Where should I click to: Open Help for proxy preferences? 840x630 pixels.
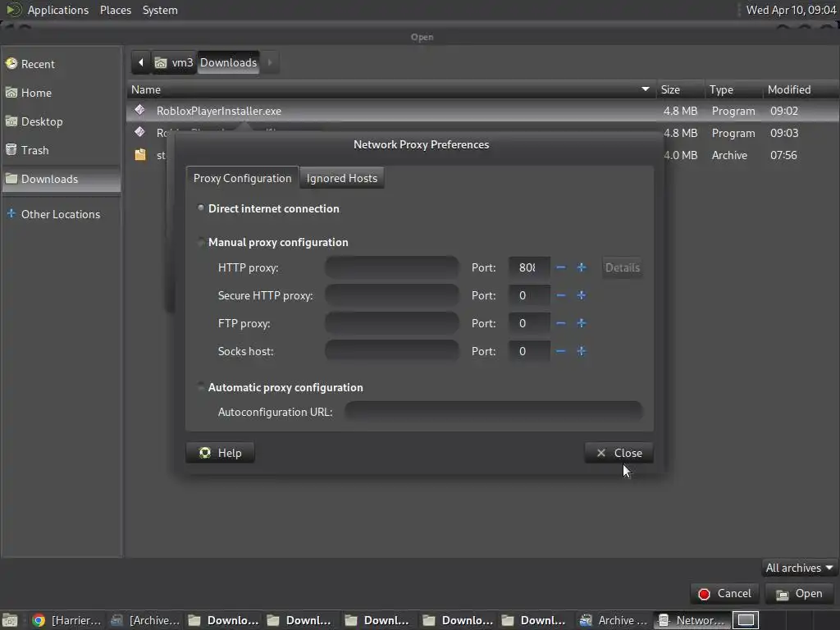pyautogui.click(x=220, y=453)
